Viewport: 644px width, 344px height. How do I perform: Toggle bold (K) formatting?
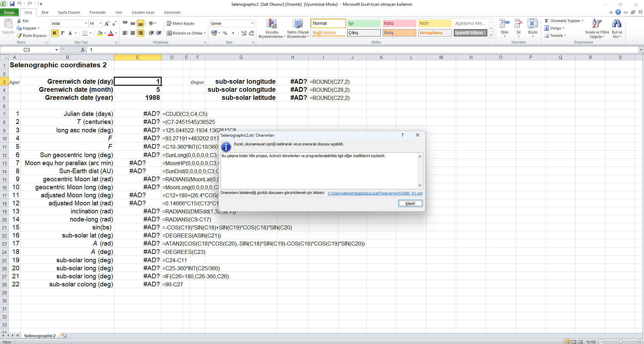(x=55, y=33)
